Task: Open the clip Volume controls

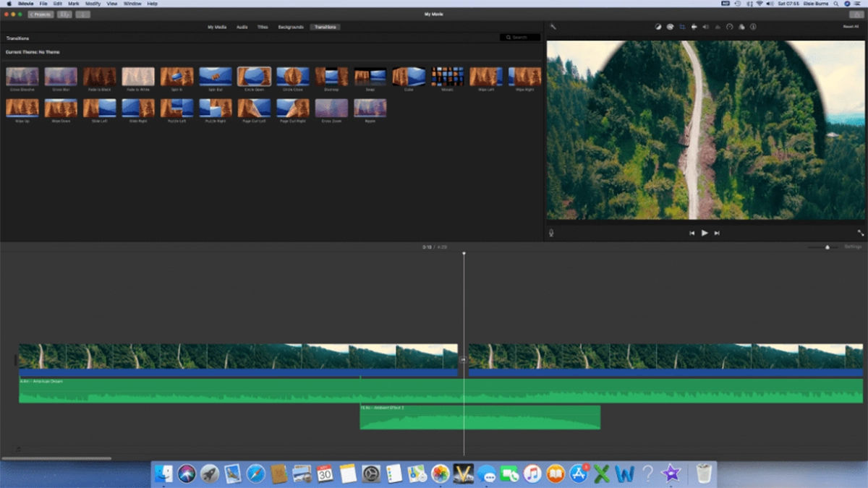Action: (707, 27)
